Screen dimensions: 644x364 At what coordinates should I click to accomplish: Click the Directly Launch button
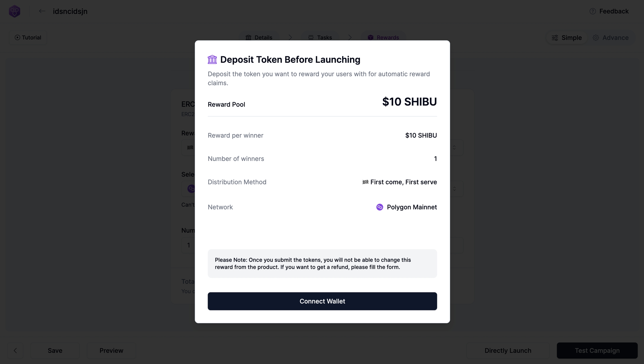[x=508, y=351]
